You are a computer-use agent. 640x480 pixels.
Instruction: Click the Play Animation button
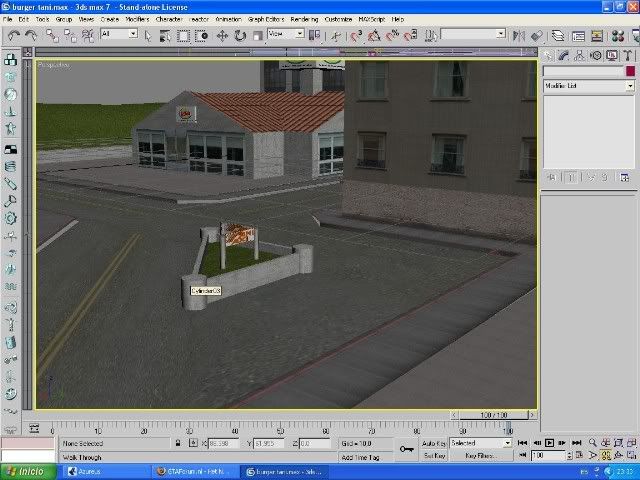click(x=549, y=442)
